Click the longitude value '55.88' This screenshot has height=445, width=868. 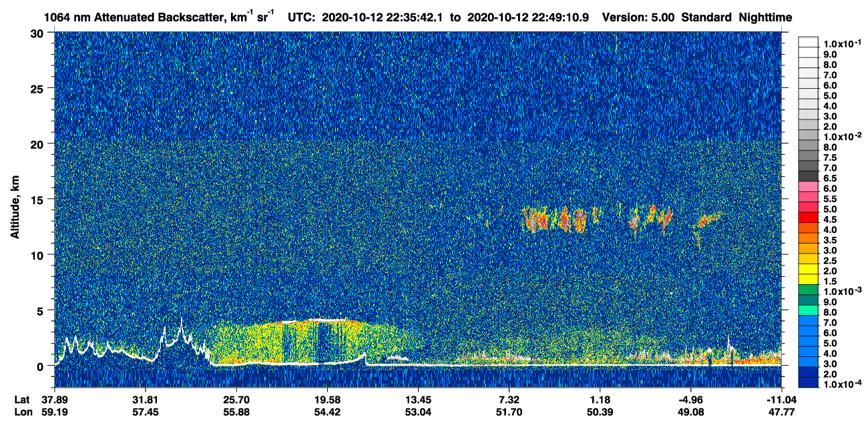[x=236, y=412]
